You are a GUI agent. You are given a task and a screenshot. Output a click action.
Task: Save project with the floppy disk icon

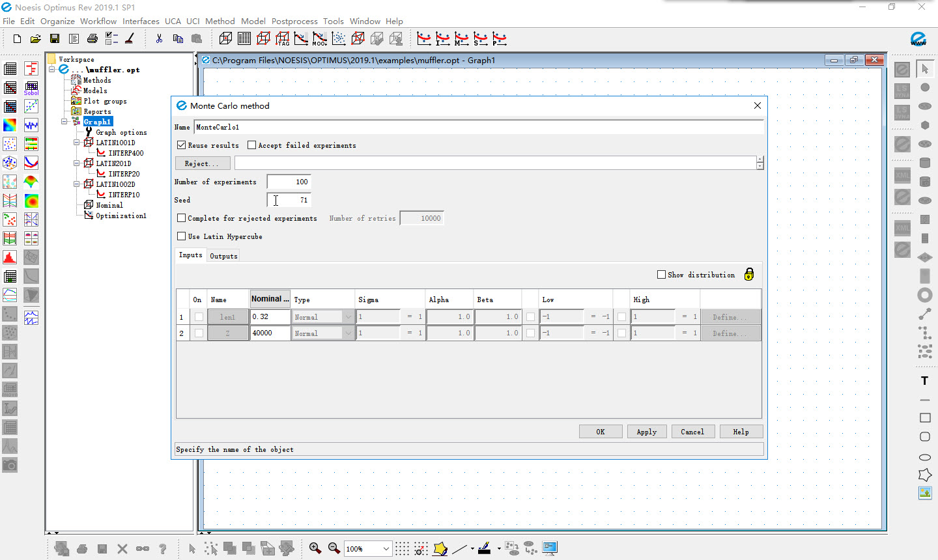55,39
